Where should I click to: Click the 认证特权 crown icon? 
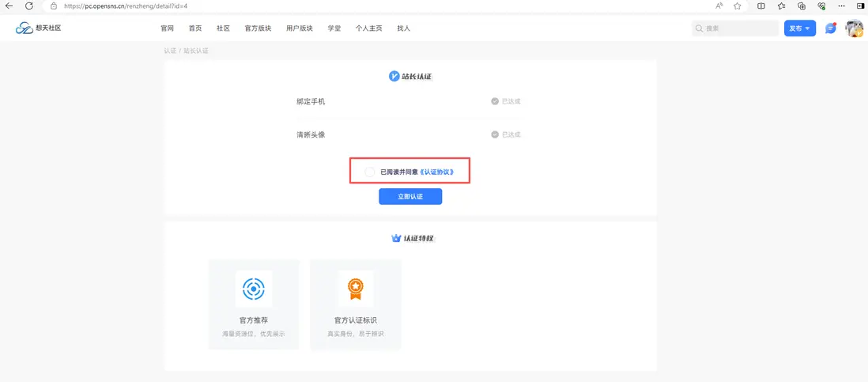coord(396,239)
